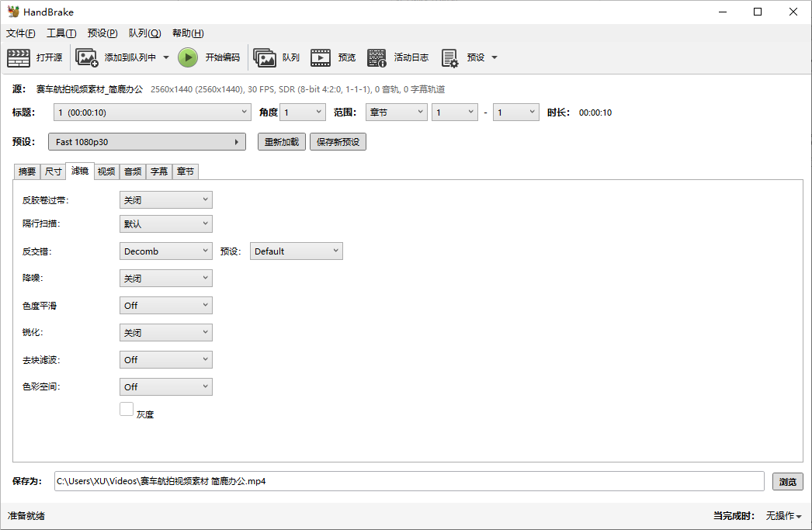Screen dimensions: 812x530
Task: Click the 预览 preview film icon
Action: coord(321,57)
